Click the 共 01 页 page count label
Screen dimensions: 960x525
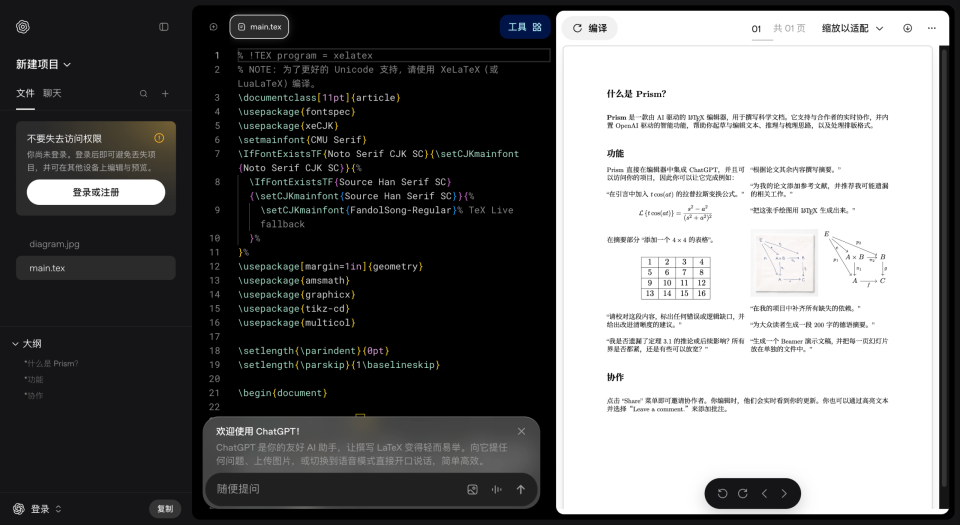pos(789,29)
